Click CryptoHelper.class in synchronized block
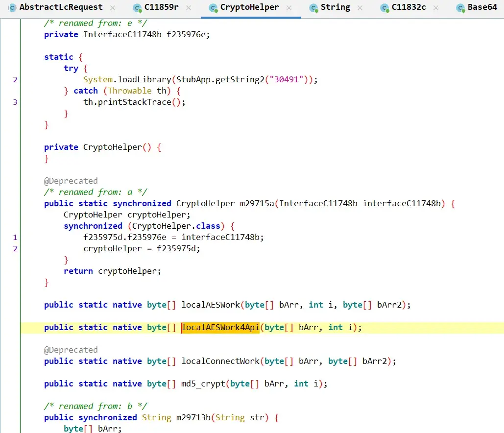504x433 pixels. tap(176, 226)
